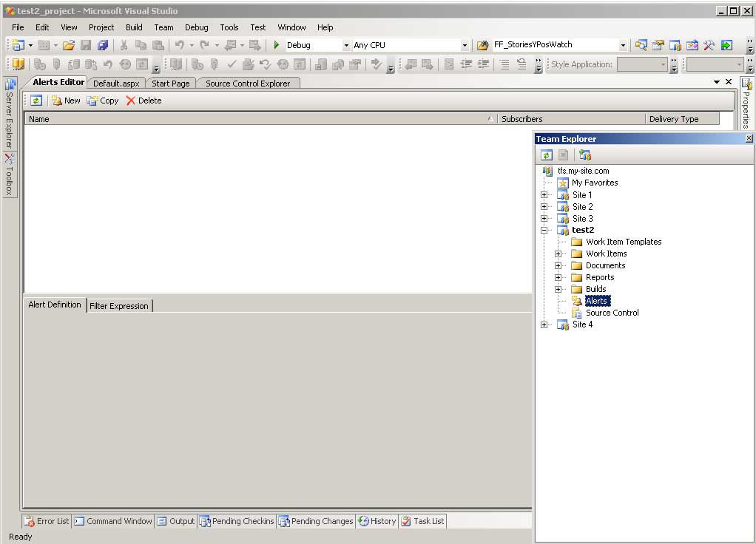Click the Task List panel icon
This screenshot has width=756, height=544.
(x=406, y=521)
